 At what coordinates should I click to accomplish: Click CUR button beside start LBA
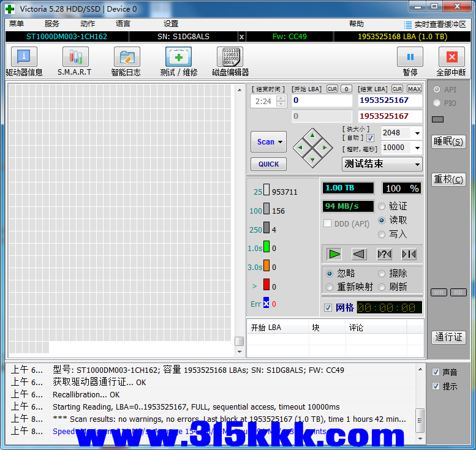(x=332, y=89)
